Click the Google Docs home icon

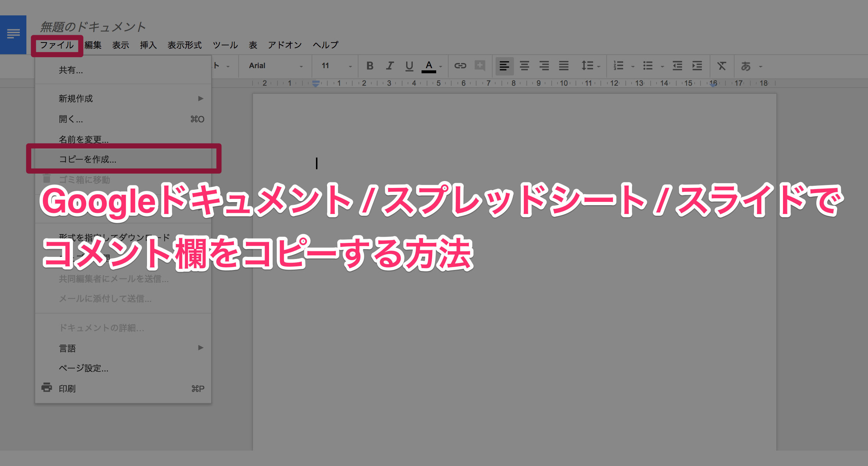[13, 35]
